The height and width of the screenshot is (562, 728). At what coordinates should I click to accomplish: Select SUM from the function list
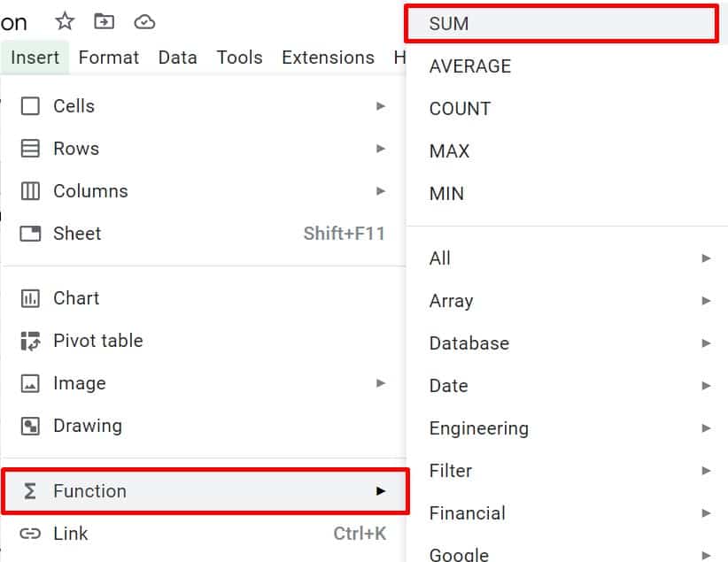(561, 24)
